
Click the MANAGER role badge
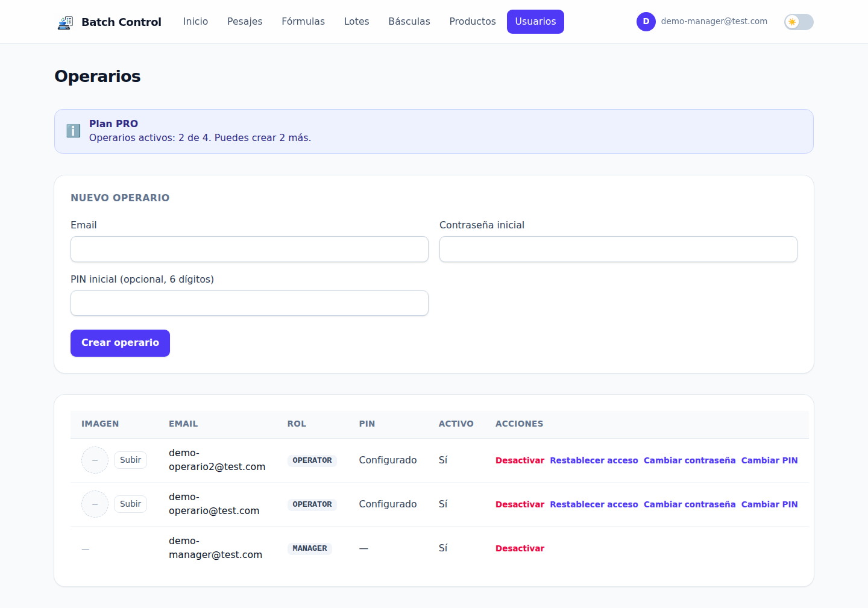click(310, 548)
